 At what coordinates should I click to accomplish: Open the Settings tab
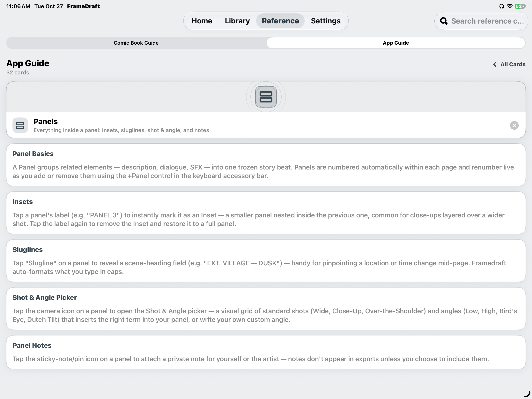coord(326,21)
